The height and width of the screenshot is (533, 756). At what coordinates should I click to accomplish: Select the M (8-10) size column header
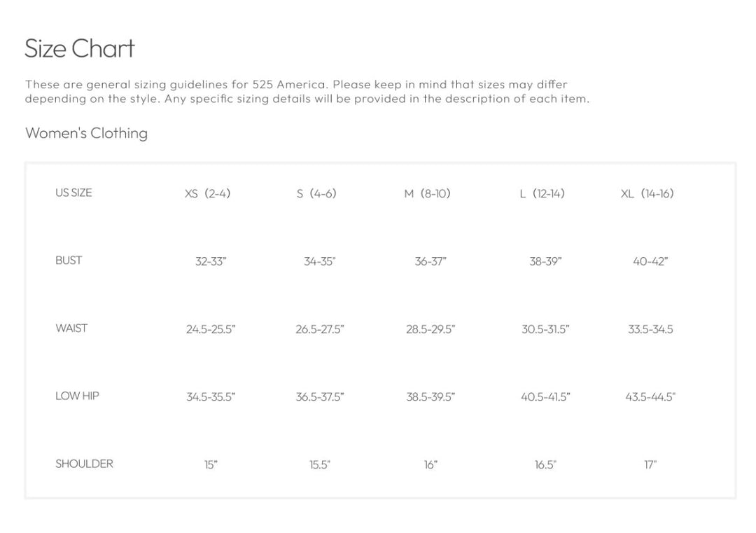coord(427,193)
